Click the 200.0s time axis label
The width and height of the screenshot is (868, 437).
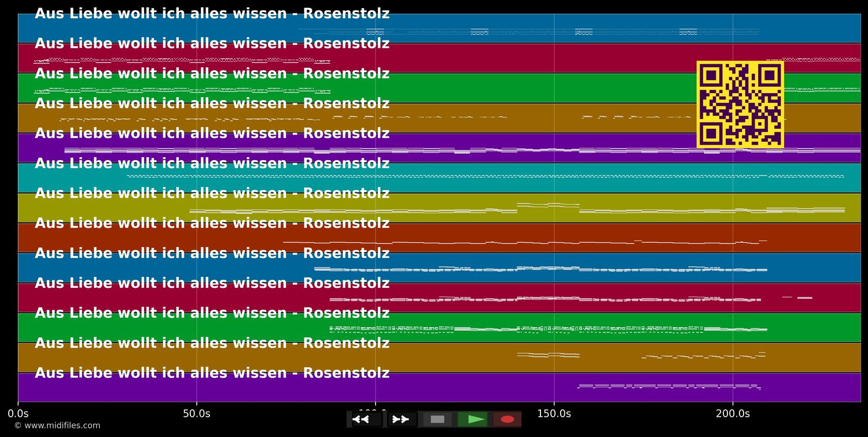[x=733, y=413]
